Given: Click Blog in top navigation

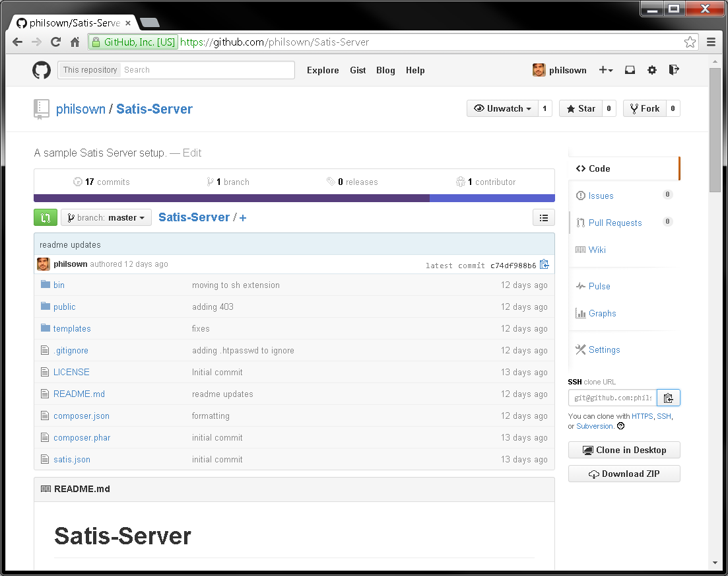Looking at the screenshot, I should click(x=385, y=70).
